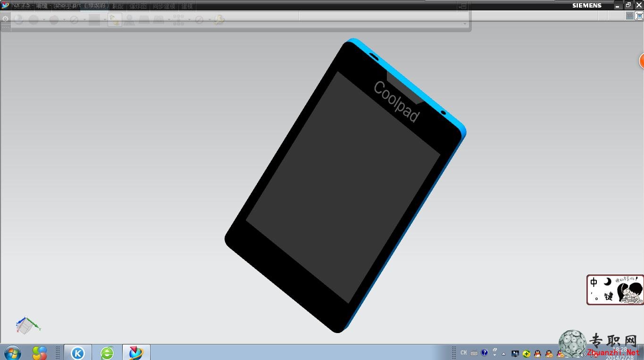Toggle the moon half-width icon on IME bar
This screenshot has width=644, height=360.
pos(608,282)
